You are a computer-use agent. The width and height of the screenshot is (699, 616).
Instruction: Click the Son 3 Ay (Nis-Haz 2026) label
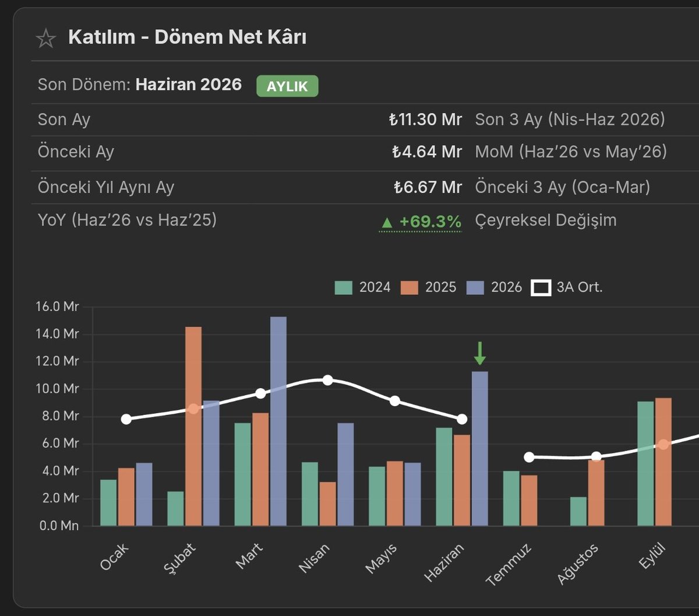pos(570,120)
